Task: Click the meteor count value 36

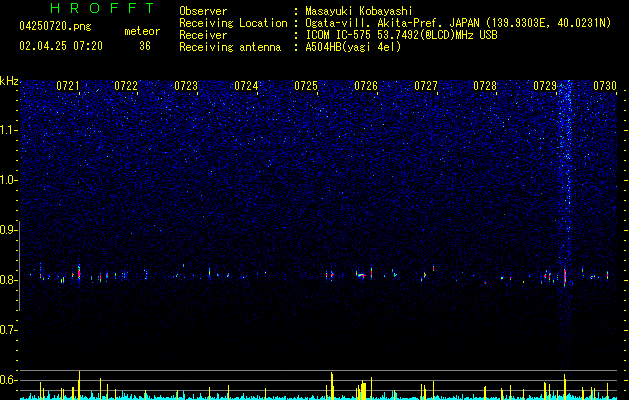Action: 145,46
